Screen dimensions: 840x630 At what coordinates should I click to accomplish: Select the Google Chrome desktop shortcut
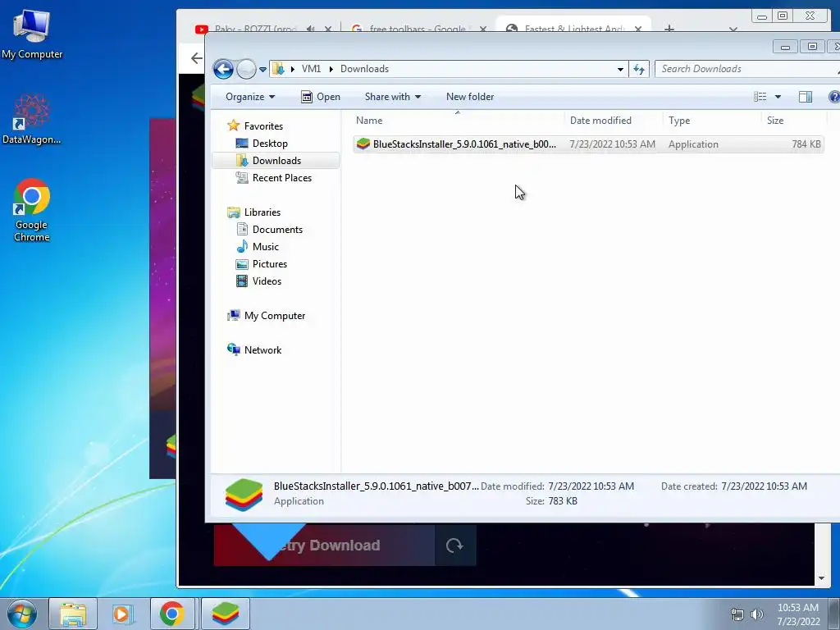pos(32,210)
